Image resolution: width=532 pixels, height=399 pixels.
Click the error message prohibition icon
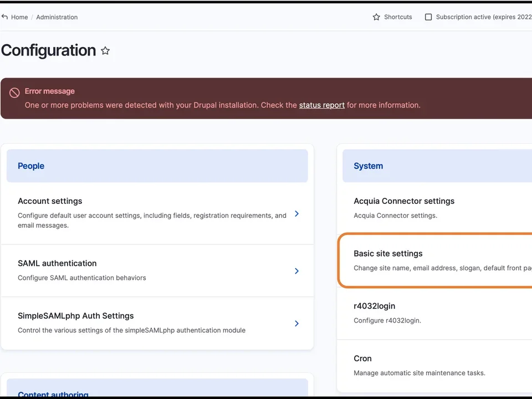[x=14, y=91]
